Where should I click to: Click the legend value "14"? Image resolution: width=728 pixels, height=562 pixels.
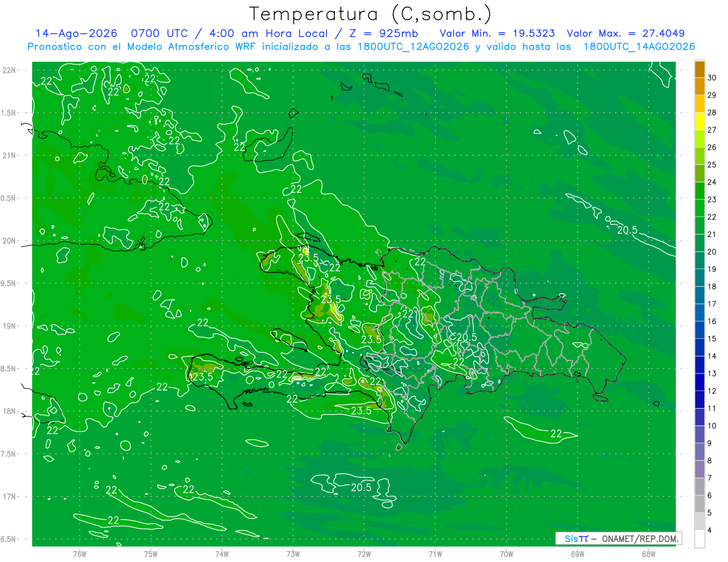pos(713,356)
